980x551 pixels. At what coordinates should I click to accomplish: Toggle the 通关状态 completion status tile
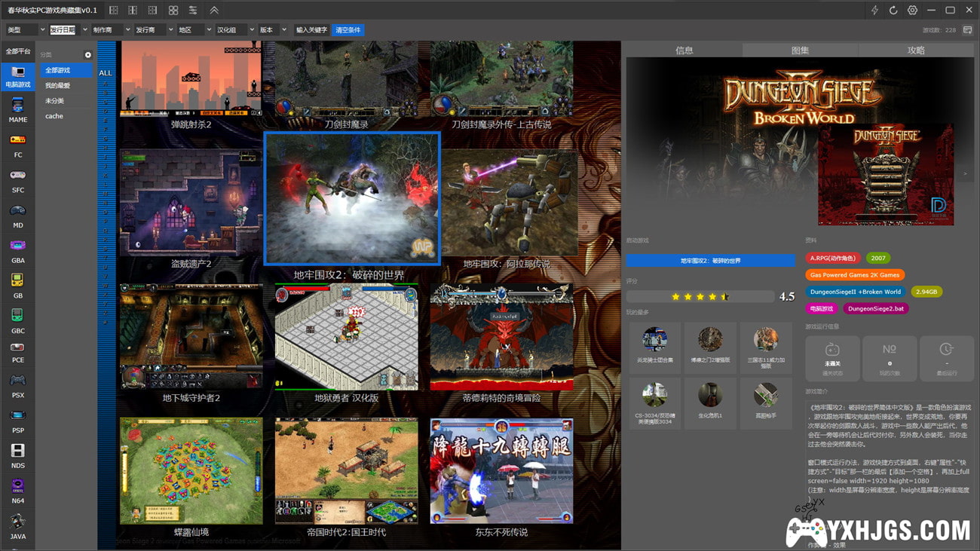click(x=832, y=358)
